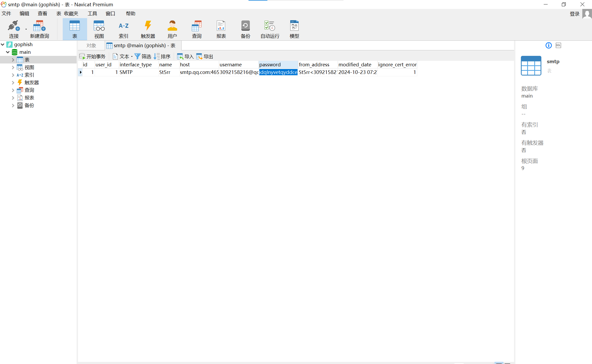Open the Connection (连接) tool
The height and width of the screenshot is (364, 592).
[x=14, y=29]
